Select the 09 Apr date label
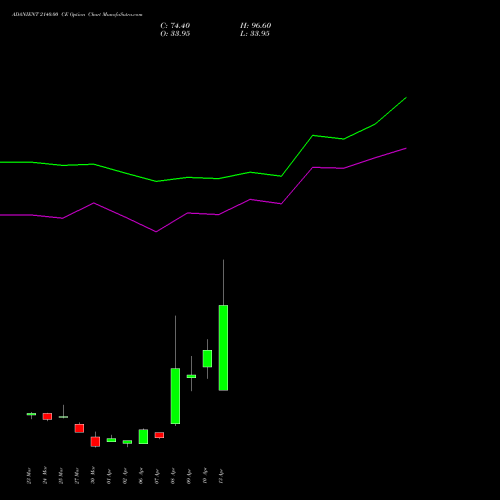This screenshot has width=500, height=500. pyautogui.click(x=189, y=476)
